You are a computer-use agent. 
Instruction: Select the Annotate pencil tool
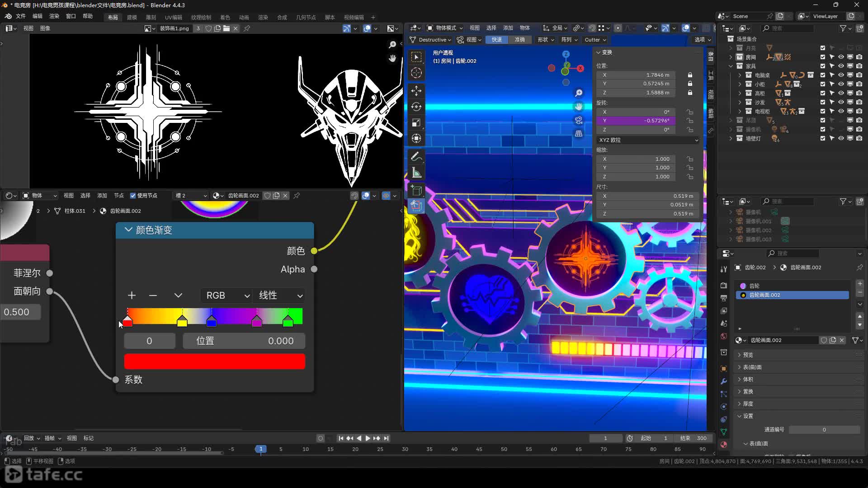pyautogui.click(x=416, y=156)
